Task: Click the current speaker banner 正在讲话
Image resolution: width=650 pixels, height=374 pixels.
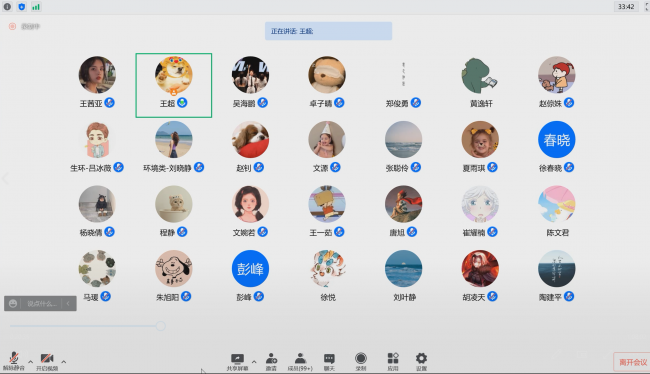Action: 328,31
